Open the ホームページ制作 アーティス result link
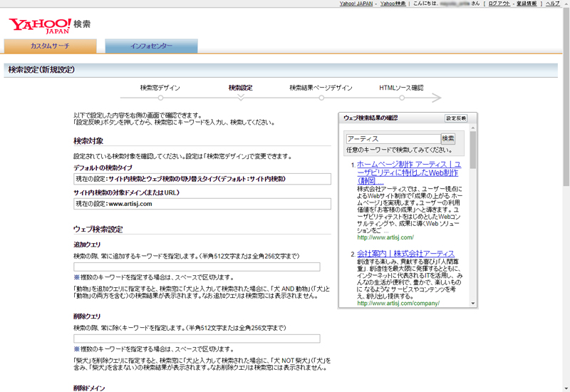Screen dimensions: 570x392 [x=409, y=172]
